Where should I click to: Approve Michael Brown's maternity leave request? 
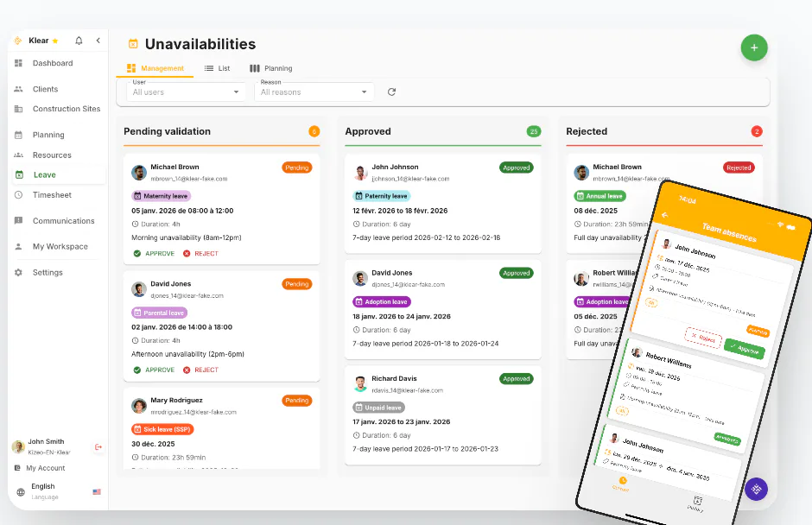pyautogui.click(x=154, y=254)
